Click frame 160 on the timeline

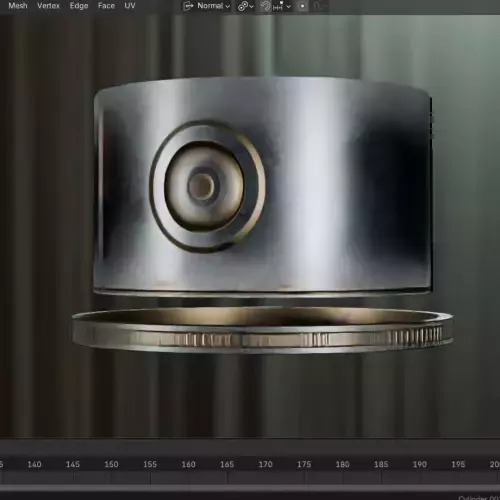tap(188, 464)
